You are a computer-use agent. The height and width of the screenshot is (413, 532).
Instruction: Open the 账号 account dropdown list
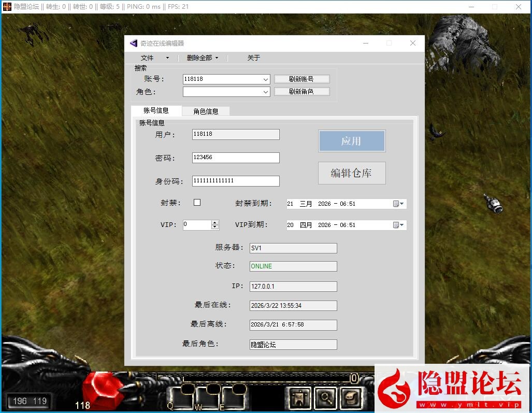[x=266, y=79]
